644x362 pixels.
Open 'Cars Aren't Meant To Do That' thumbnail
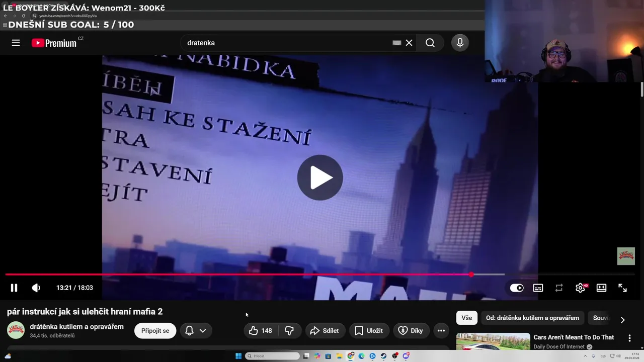[493, 341]
